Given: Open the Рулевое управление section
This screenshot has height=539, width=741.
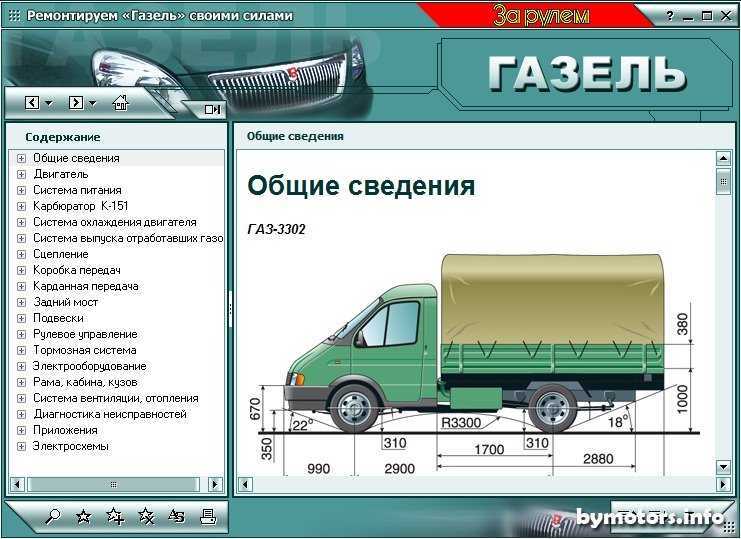Looking at the screenshot, I should [x=85, y=334].
